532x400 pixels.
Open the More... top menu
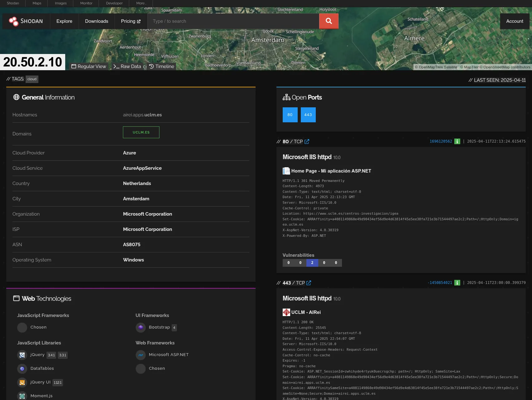(x=141, y=3)
